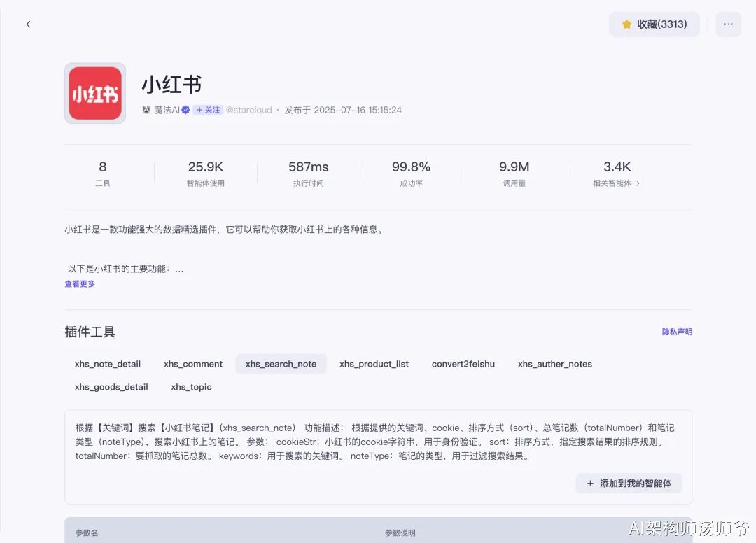Image resolution: width=756 pixels, height=543 pixels.
Task: Open the convert2feishu tool tab
Action: pos(463,364)
